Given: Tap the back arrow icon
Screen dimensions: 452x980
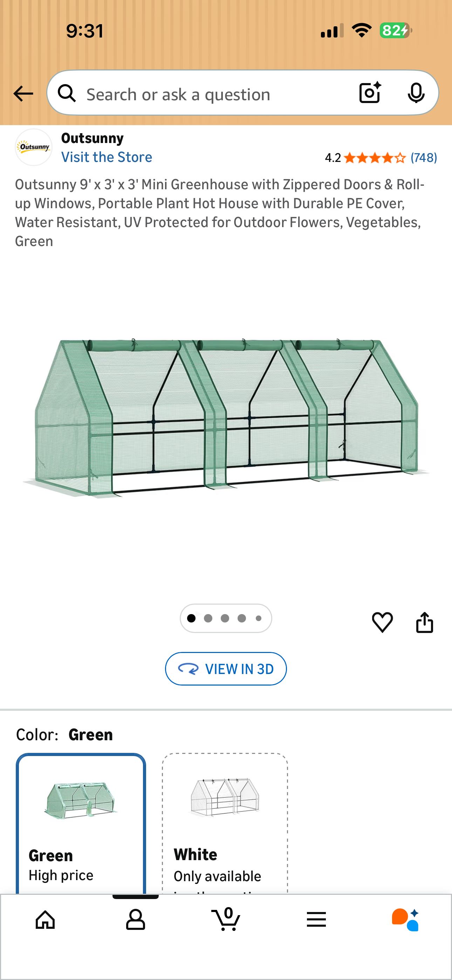Looking at the screenshot, I should [23, 94].
